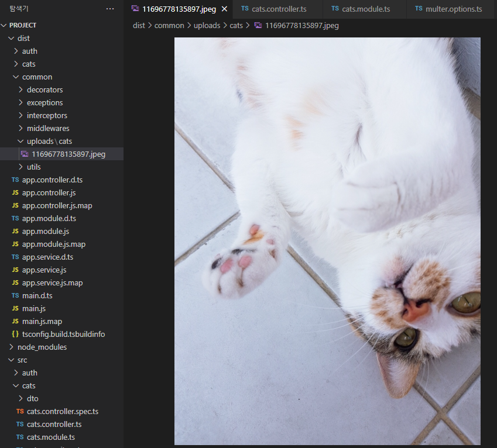The height and width of the screenshot is (448, 497).
Task: Click the image icon on the jpeg tab
Action: pyautogui.click(x=135, y=9)
